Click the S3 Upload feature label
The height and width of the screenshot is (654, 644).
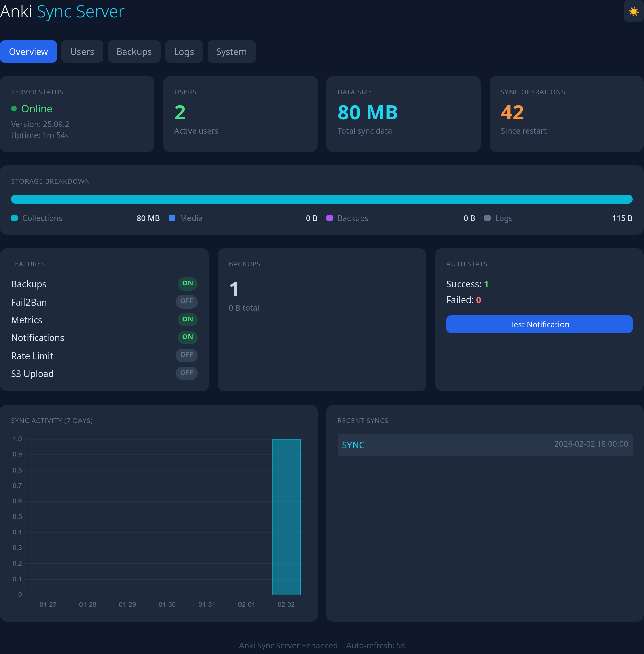pyautogui.click(x=33, y=374)
